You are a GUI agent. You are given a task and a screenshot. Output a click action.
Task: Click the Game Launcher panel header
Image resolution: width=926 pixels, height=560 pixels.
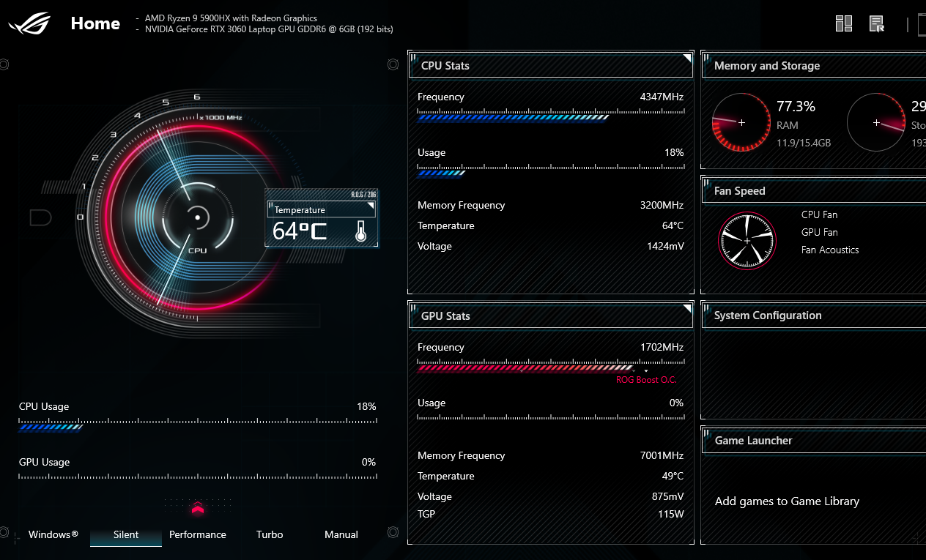(x=813, y=441)
